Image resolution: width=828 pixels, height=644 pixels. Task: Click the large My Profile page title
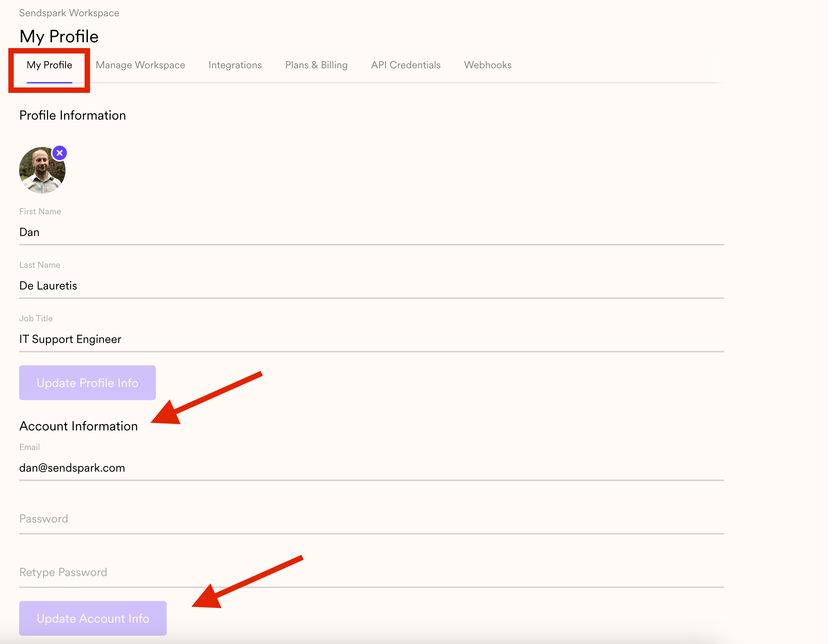[x=59, y=37]
